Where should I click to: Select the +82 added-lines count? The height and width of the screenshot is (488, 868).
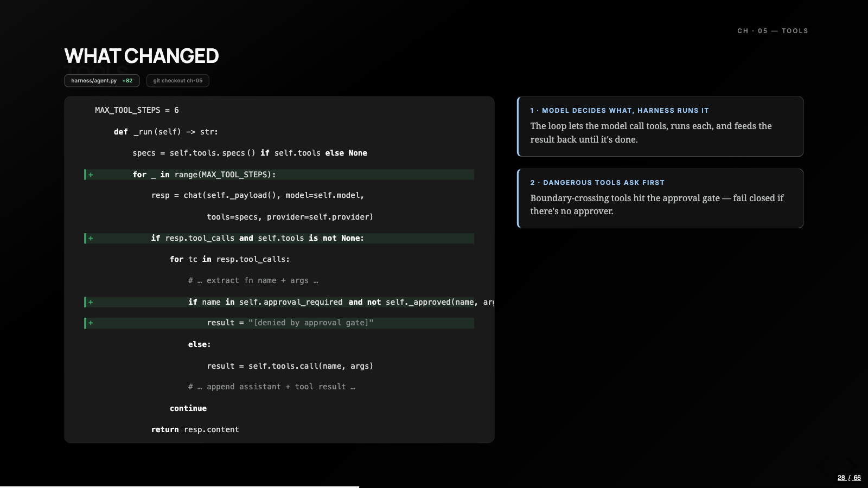127,81
